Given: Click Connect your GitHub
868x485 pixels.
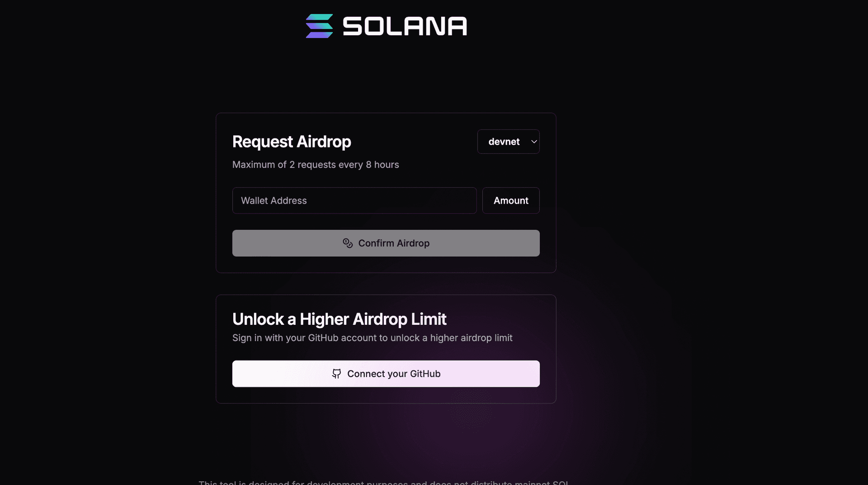Looking at the screenshot, I should click(386, 374).
